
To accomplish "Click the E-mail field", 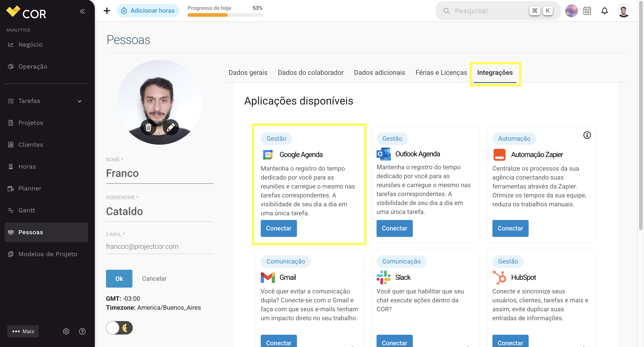I will (159, 247).
